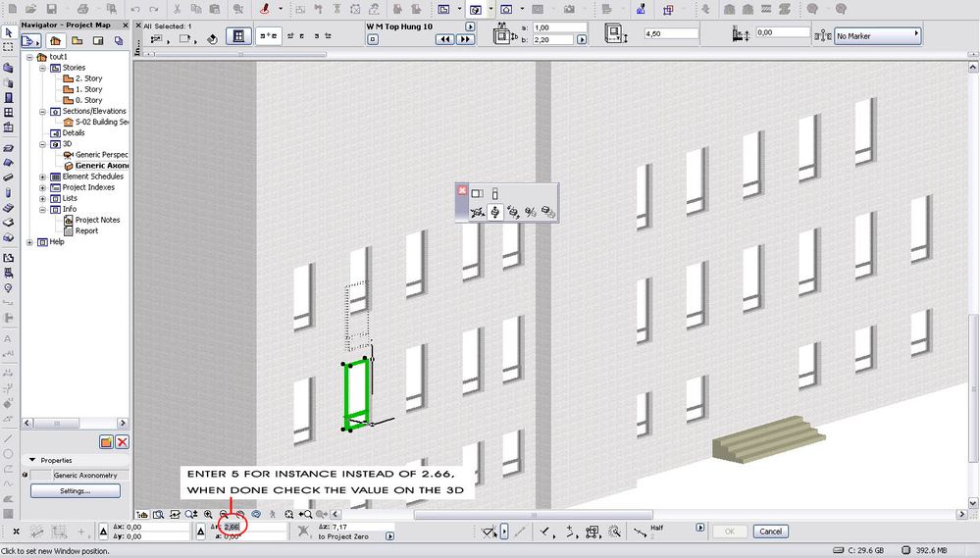Click the Cut scissors icon
Screen dimensions: 980x558
[x=177, y=9]
